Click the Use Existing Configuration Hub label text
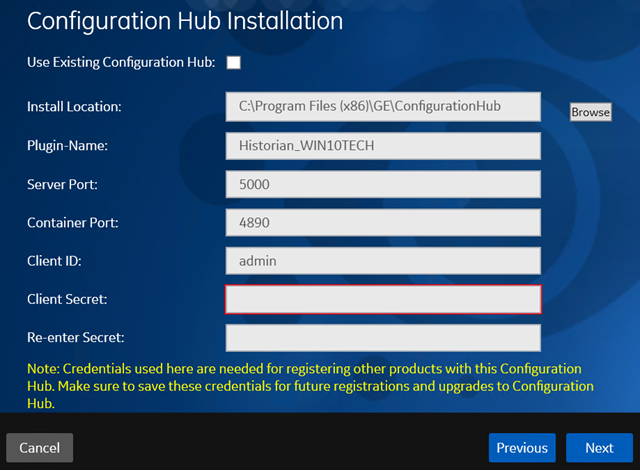Screen dimensions: 640x471 [121, 62]
